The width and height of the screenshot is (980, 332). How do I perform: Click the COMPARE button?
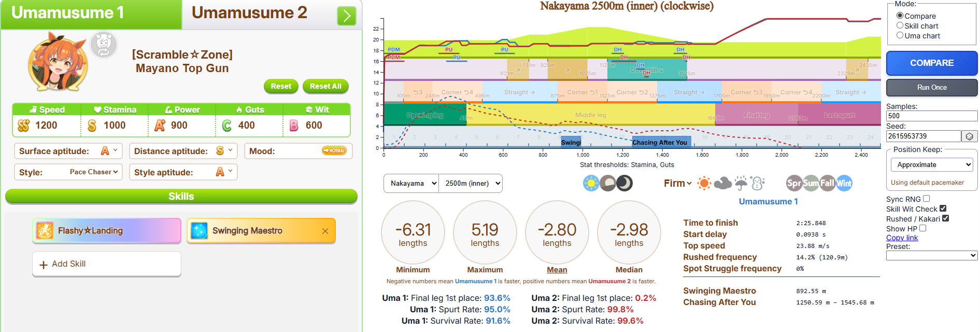[x=932, y=63]
